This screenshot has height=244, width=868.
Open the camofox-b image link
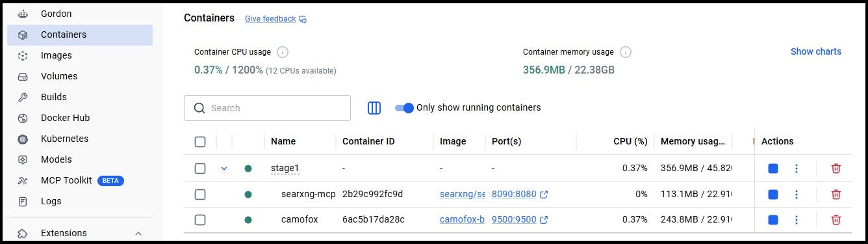(463, 219)
